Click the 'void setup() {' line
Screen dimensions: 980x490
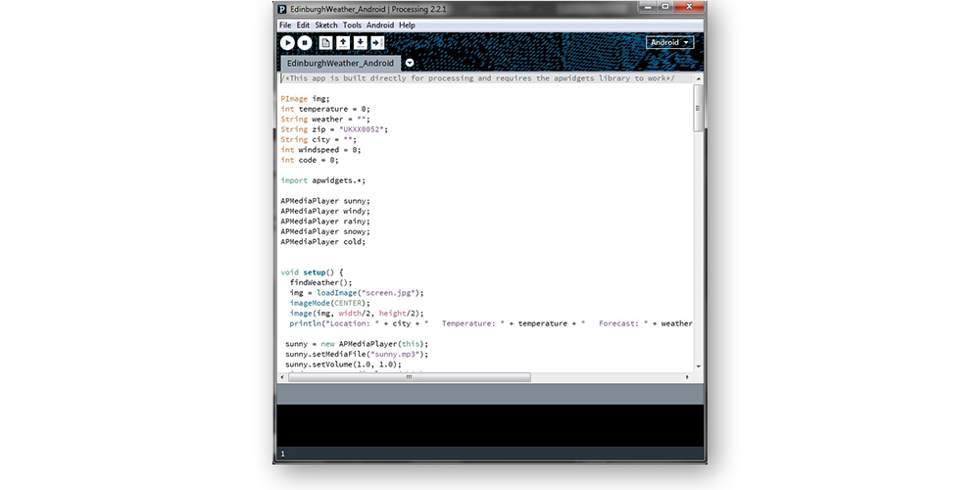tap(312, 272)
